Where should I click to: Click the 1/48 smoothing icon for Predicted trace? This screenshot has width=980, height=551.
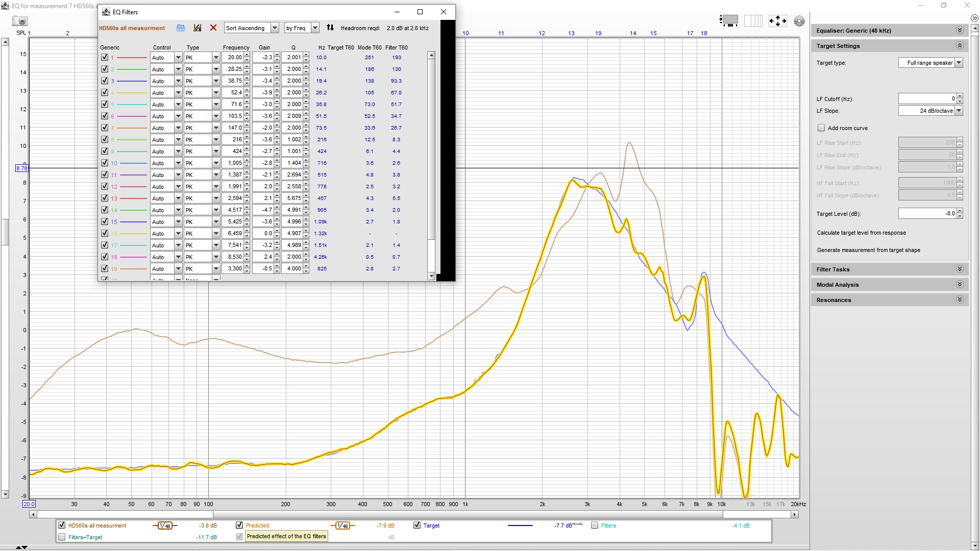coord(342,525)
